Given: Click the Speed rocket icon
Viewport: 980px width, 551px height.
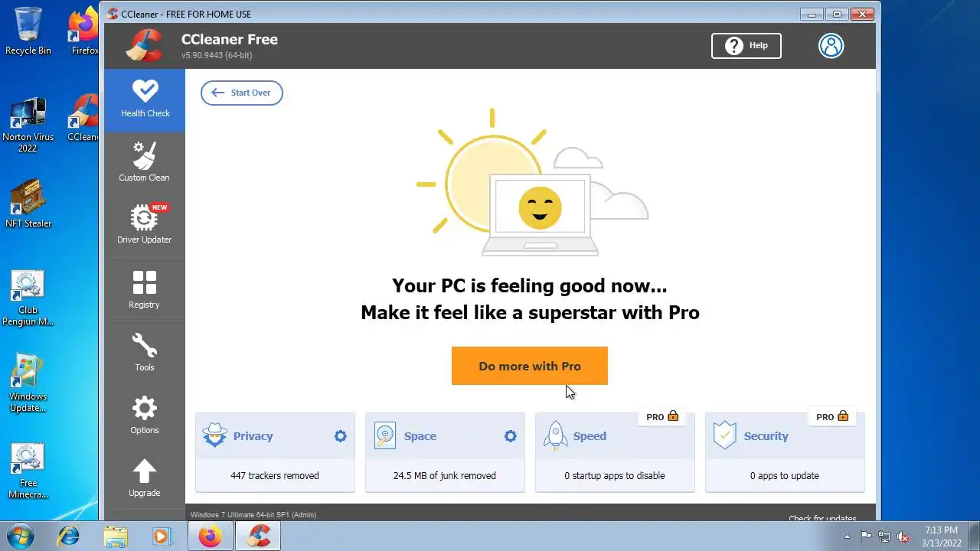Looking at the screenshot, I should 555,435.
